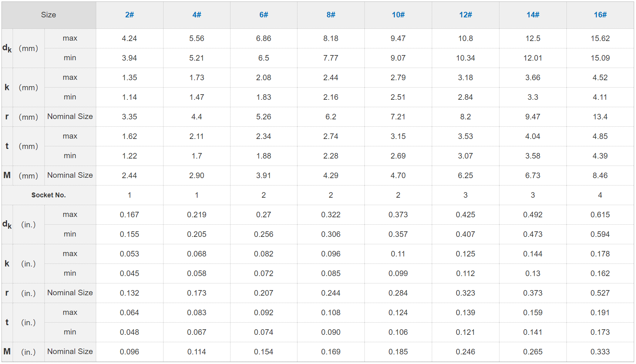This screenshot has height=364, width=636.
Task: Open the 4# size header link
Action: [x=196, y=15]
